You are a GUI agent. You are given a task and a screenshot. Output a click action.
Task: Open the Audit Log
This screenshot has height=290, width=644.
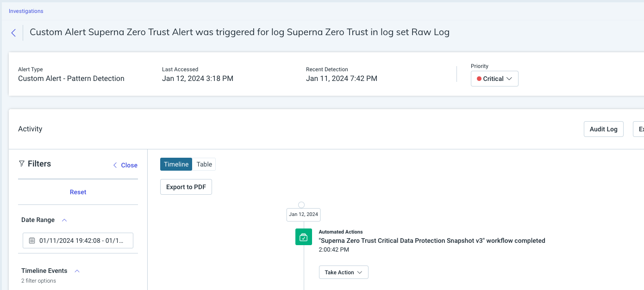tap(603, 129)
